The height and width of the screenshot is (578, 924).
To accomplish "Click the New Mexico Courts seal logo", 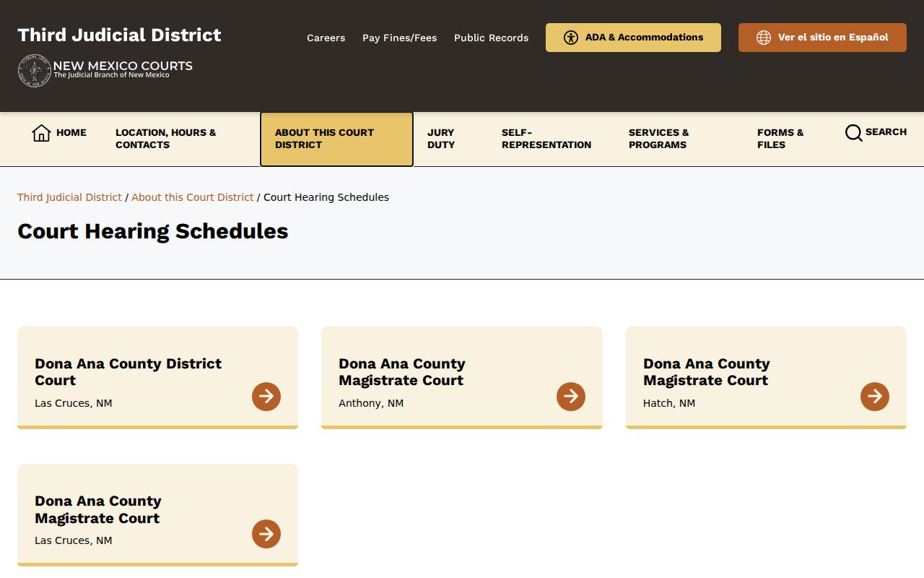I will tap(34, 71).
